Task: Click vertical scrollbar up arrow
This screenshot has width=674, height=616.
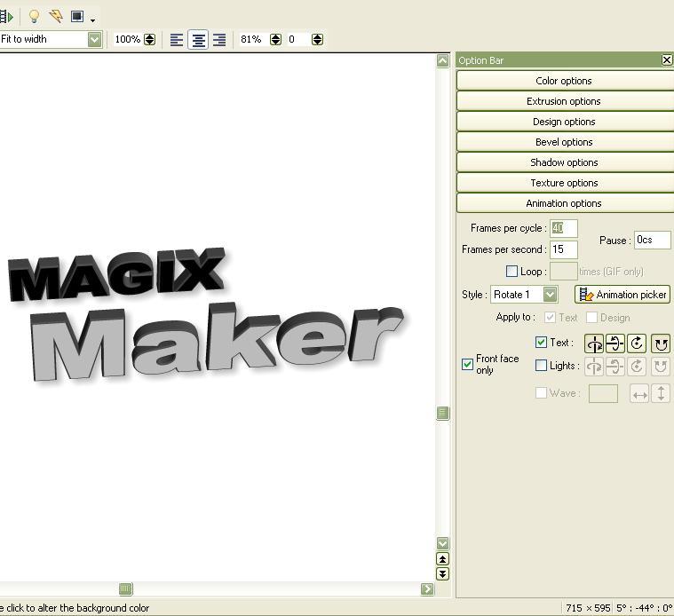Action: point(443,60)
